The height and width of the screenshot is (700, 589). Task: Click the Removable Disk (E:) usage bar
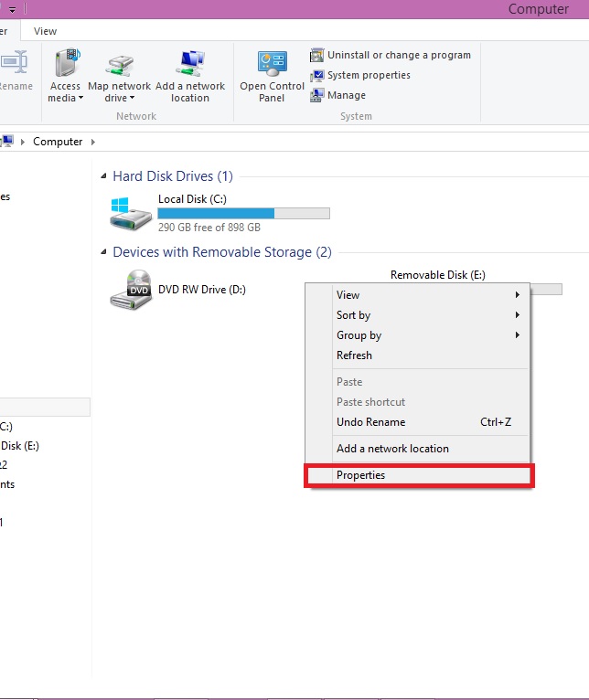click(546, 290)
